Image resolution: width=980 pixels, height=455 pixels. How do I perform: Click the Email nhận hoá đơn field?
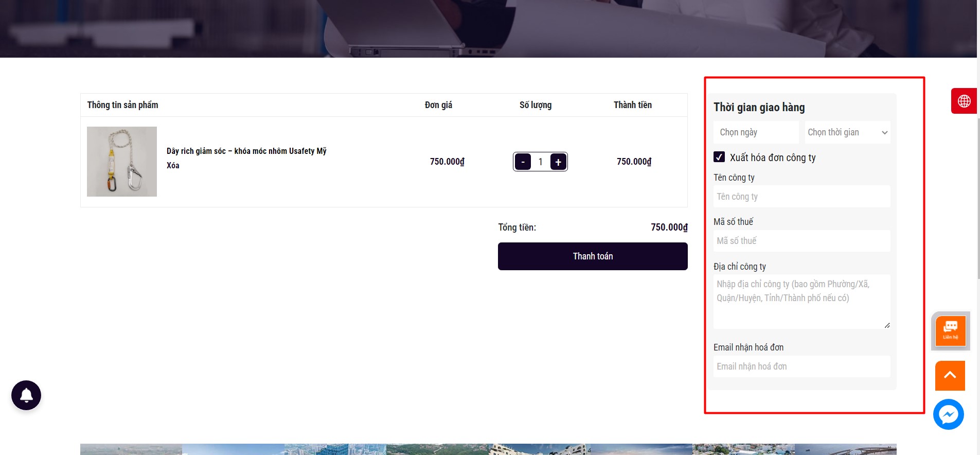point(801,366)
